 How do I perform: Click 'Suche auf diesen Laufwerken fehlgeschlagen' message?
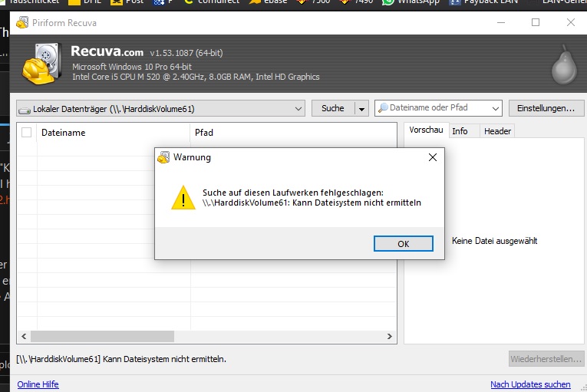[293, 193]
